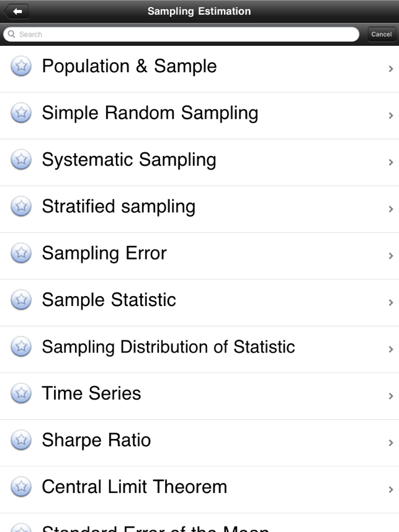399x532 pixels.
Task: Toggle favorite star for Simple Random Sampling
Action: 21,113
